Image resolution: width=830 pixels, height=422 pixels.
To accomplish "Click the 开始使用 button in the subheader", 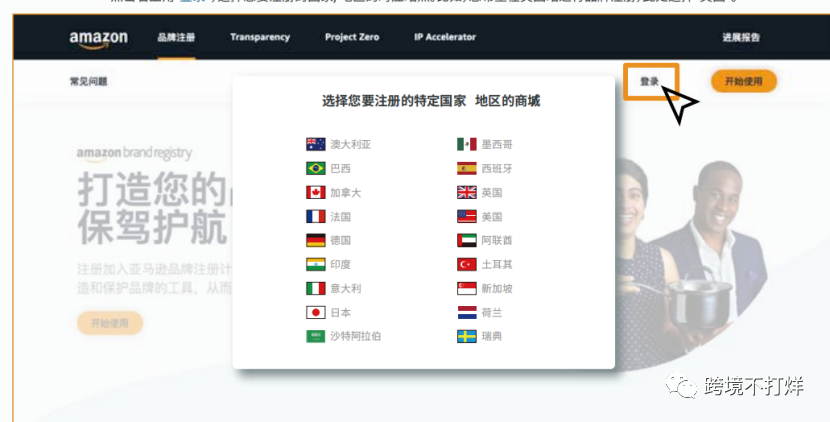I will (x=744, y=81).
